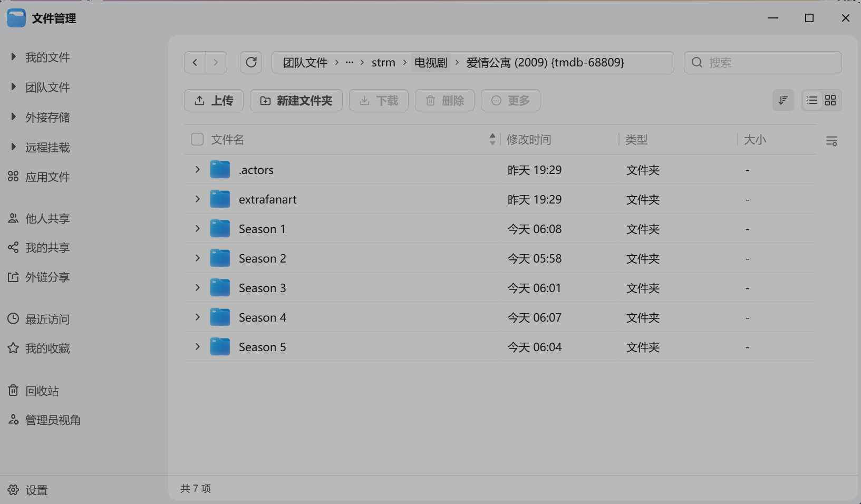Expand the .actors folder row
Screen dimensions: 861x504
(x=197, y=169)
